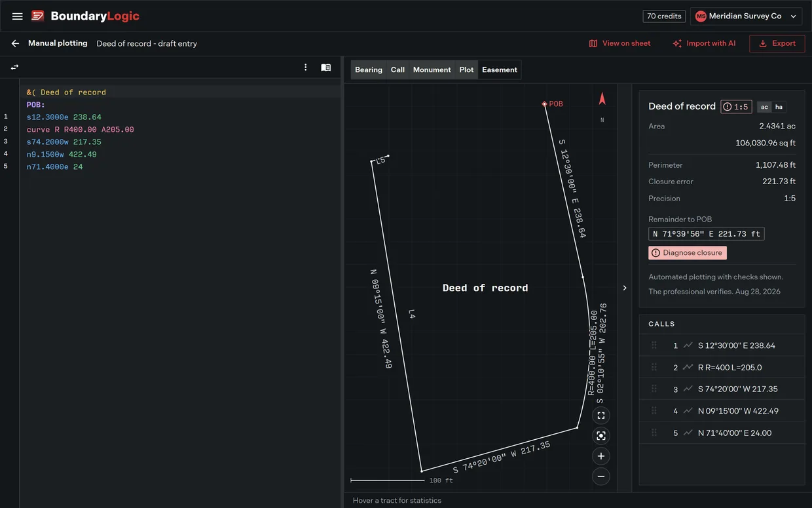Click the area value 2.4341 ac
This screenshot has height=508, width=812.
click(x=777, y=126)
